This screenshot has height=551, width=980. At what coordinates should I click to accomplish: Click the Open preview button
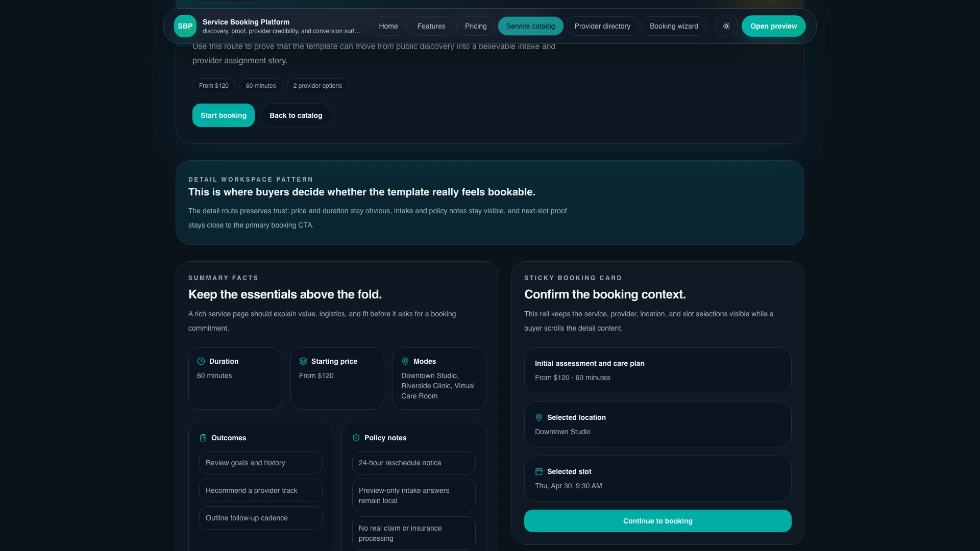[x=773, y=26]
